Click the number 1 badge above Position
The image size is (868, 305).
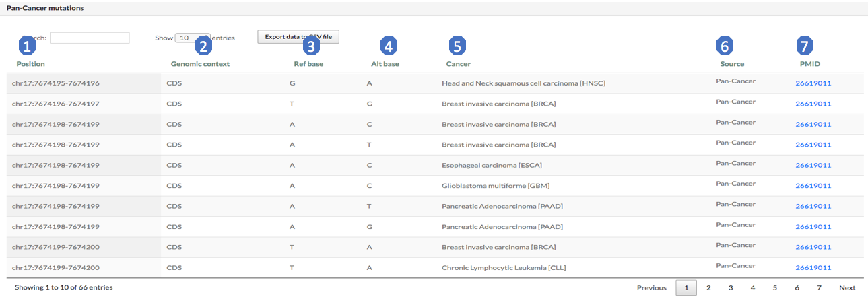pos(26,46)
